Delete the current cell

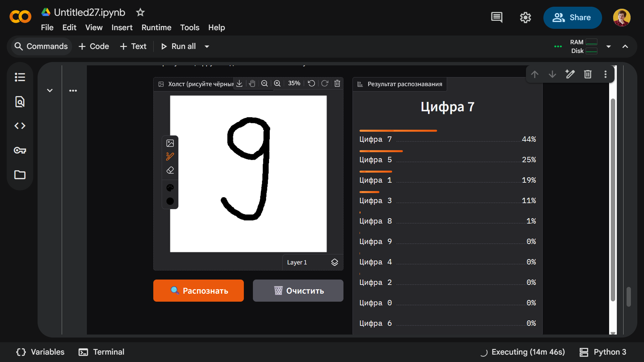588,74
